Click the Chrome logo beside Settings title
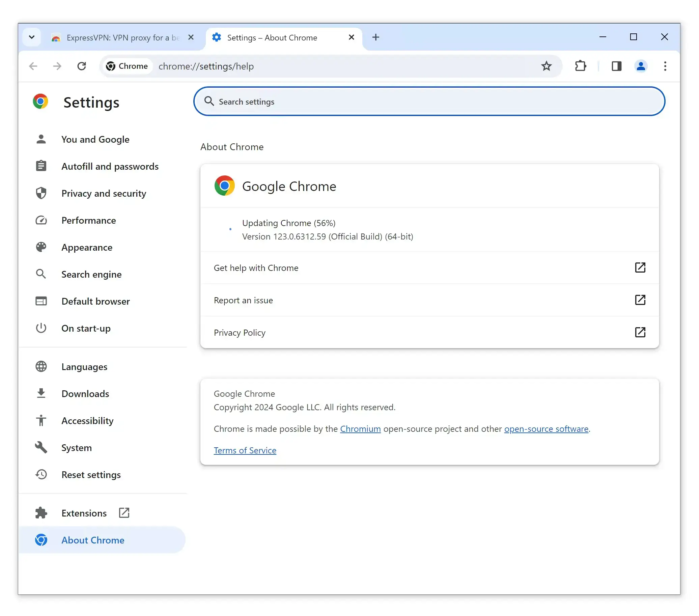 tap(40, 102)
